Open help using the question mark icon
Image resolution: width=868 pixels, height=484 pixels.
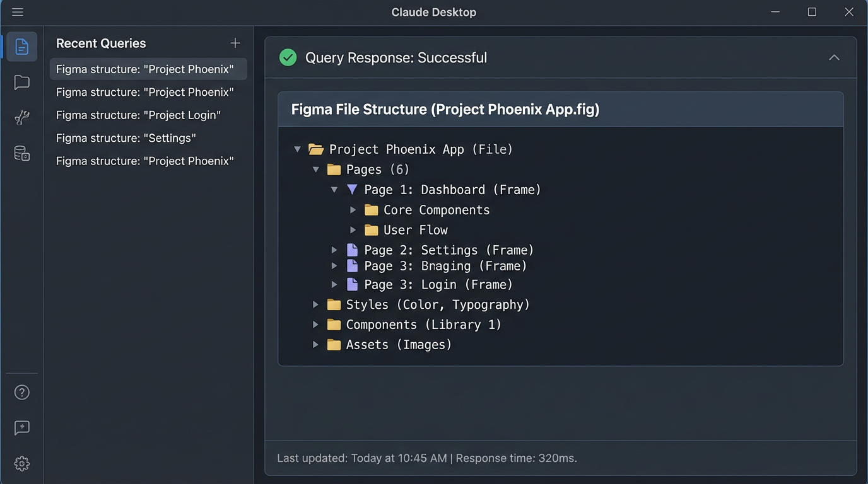21,392
